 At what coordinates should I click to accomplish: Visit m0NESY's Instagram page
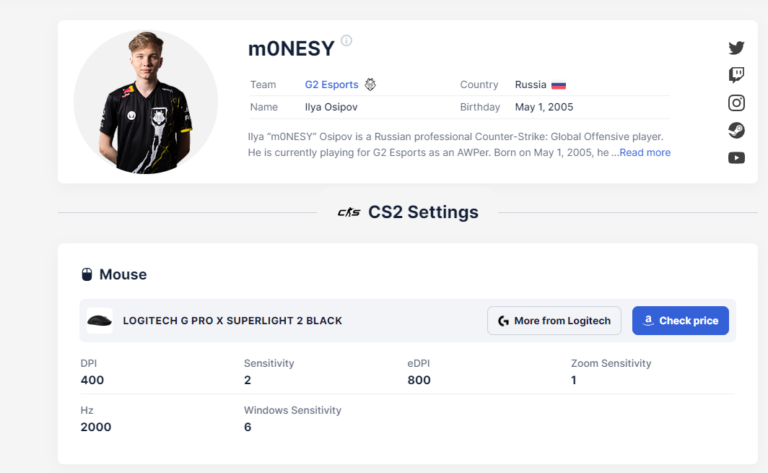[x=736, y=102]
